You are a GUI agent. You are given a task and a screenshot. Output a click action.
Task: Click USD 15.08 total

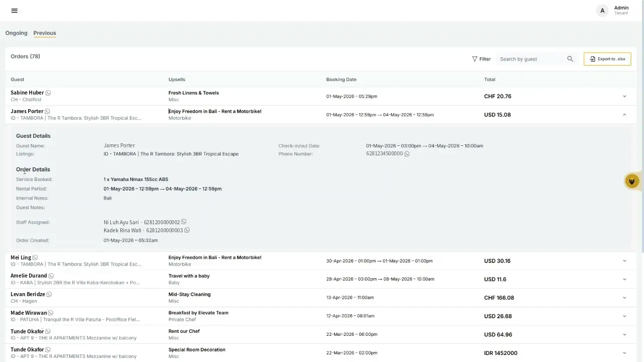click(x=497, y=115)
